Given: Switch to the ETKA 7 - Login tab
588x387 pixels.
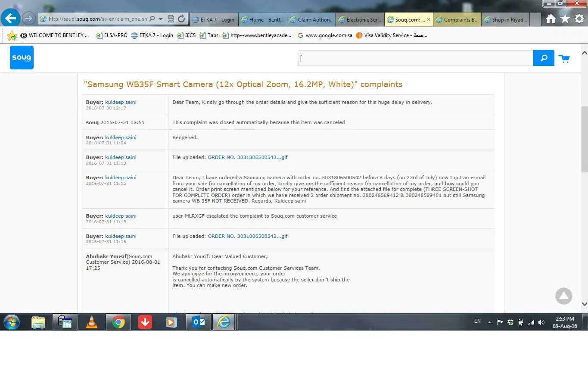Looking at the screenshot, I should point(214,20).
